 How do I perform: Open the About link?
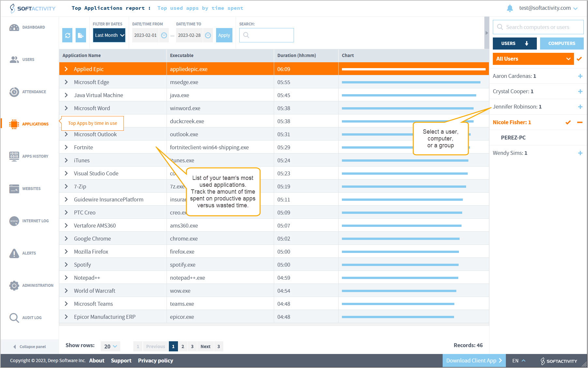(x=97, y=361)
